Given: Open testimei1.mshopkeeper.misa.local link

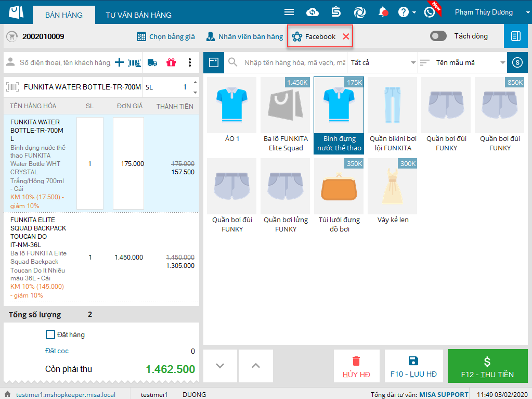Looking at the screenshot, I should (66, 395).
